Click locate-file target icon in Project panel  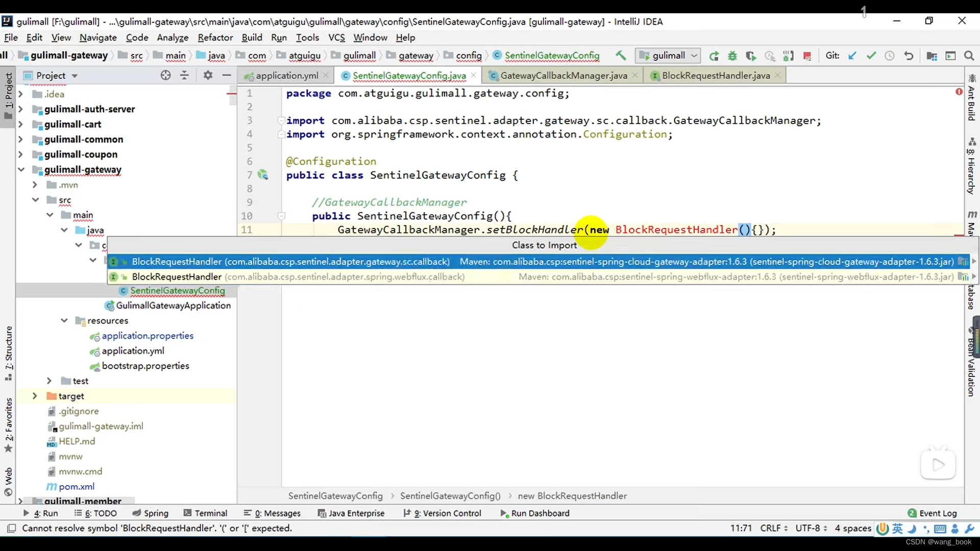click(165, 76)
